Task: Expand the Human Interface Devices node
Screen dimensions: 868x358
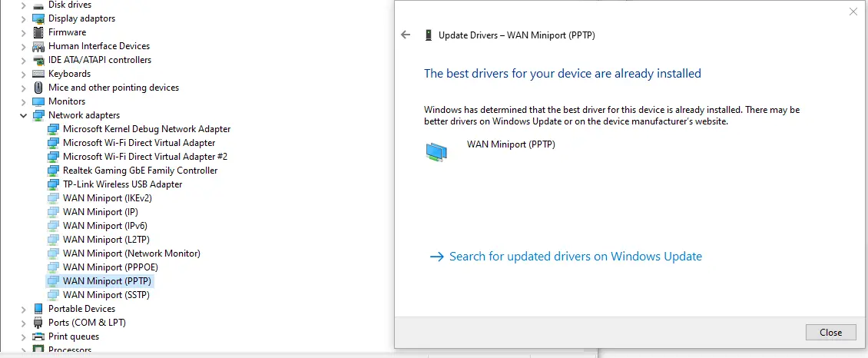Action: tap(23, 46)
